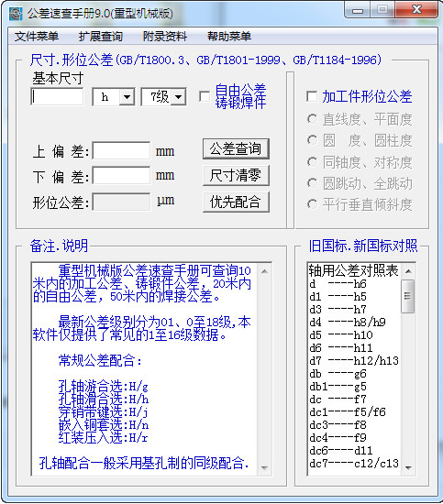Expand the grade dropdown showing 7级
The width and height of the screenshot is (443, 504).
pyautogui.click(x=178, y=96)
